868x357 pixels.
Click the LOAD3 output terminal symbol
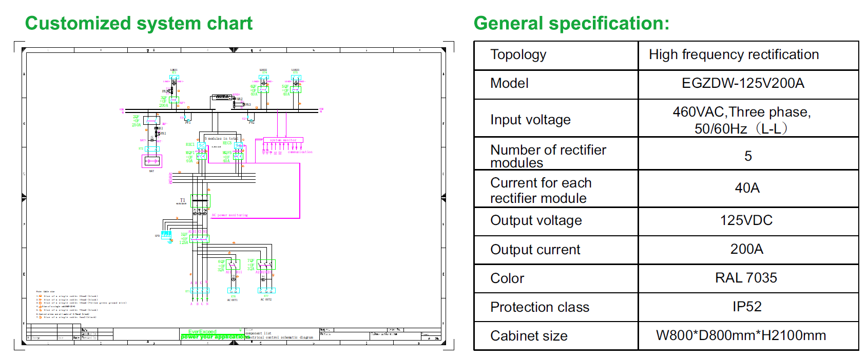pos(296,78)
